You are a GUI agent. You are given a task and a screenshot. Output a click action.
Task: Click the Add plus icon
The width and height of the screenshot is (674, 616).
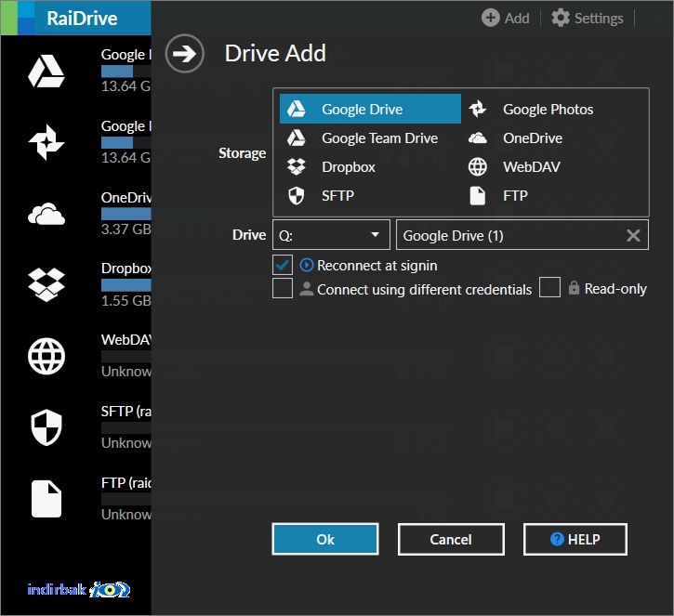click(491, 18)
